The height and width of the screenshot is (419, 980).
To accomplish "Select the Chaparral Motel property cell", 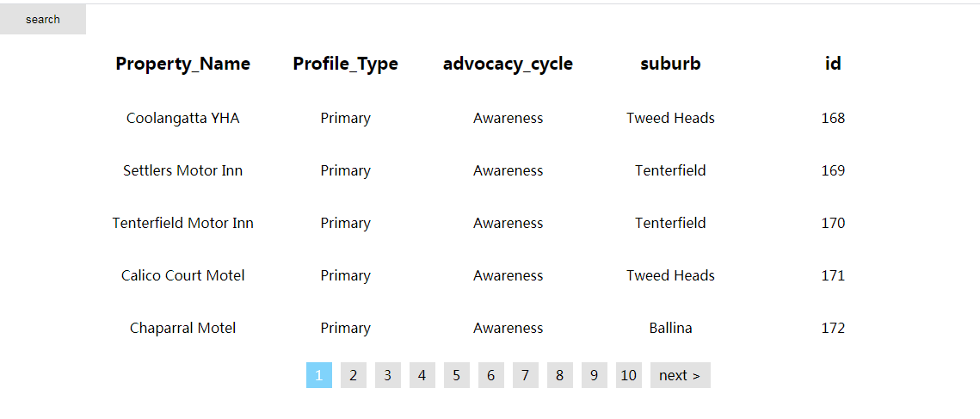I will (183, 328).
